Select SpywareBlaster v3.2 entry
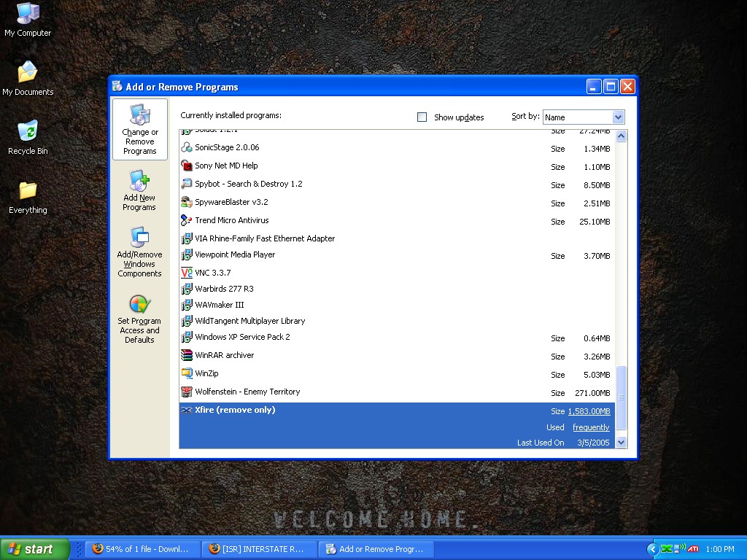Viewport: 747px width, 560px height. coord(396,203)
